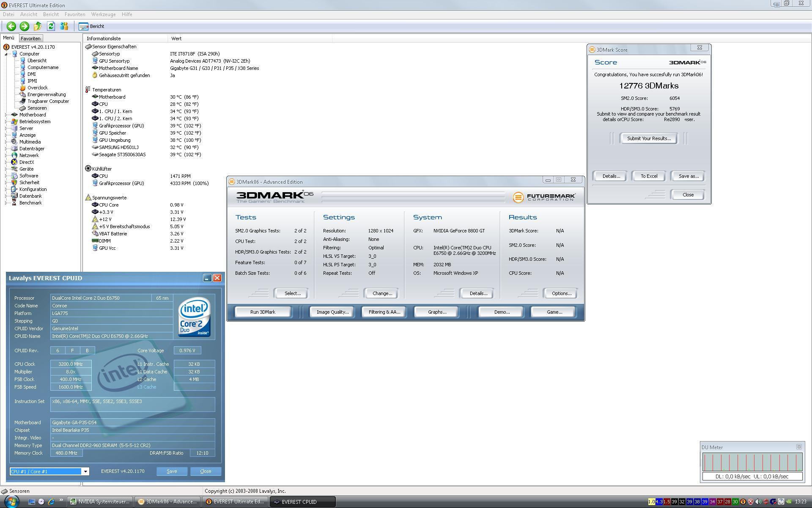This screenshot has height=508, width=812.
Task: Click the volume speaker tray icon
Action: pos(758,502)
